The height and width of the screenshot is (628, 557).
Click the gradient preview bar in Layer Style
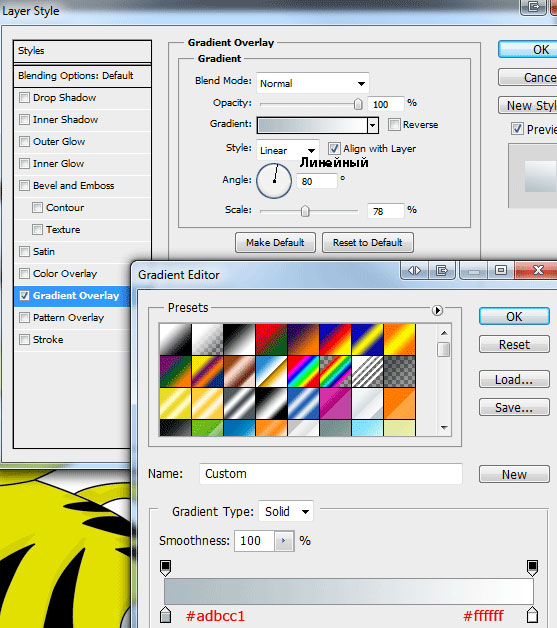point(312,125)
